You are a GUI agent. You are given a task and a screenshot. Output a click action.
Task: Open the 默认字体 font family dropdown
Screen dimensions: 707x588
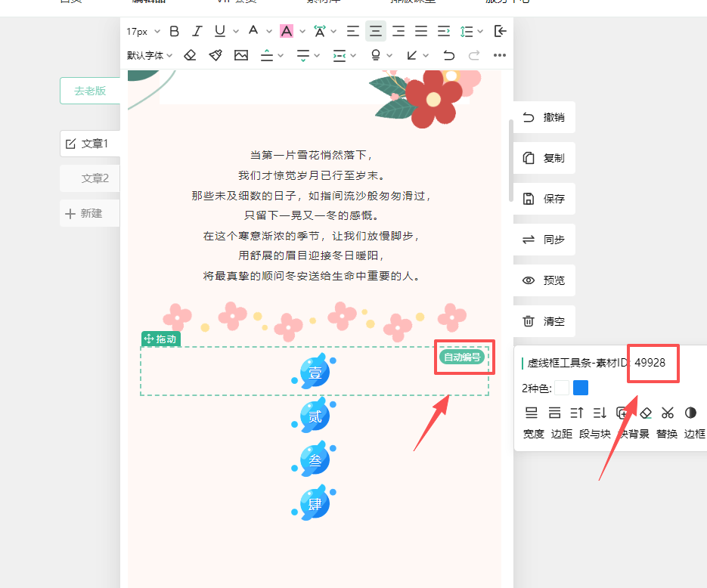click(x=149, y=55)
